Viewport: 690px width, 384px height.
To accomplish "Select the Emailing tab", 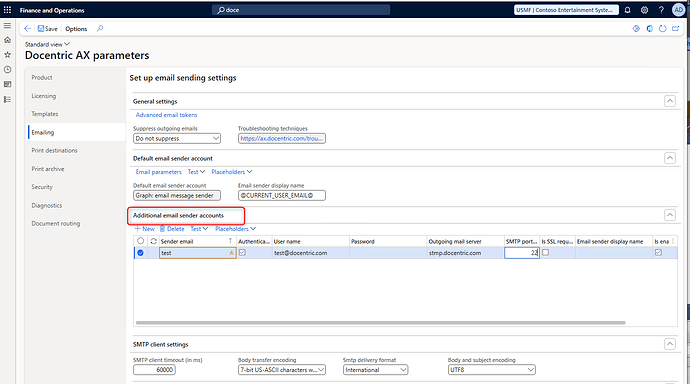I will 43,132.
